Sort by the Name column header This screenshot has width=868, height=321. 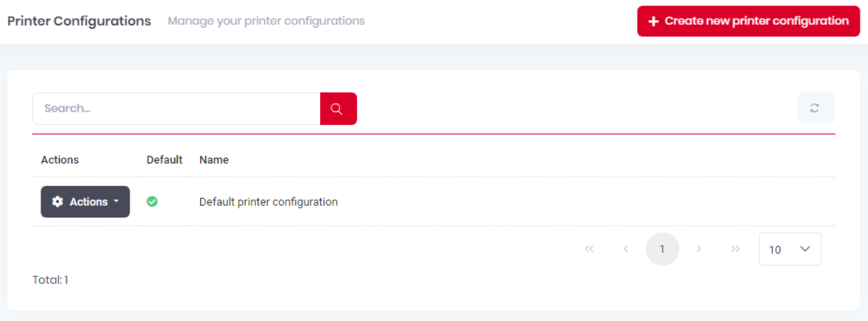pos(214,160)
